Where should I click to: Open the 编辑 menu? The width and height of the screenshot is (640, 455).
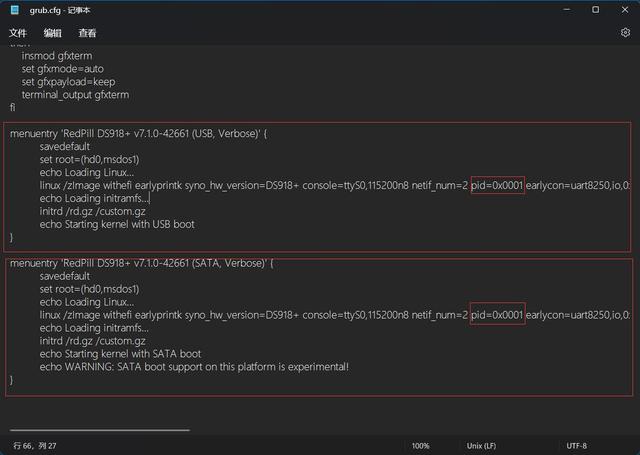[53, 33]
